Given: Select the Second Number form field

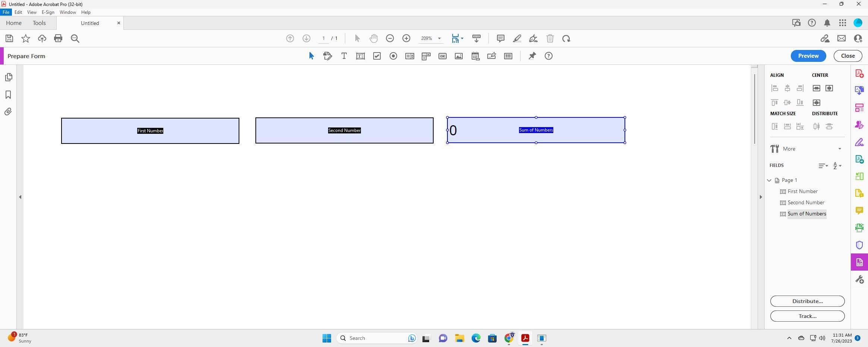Looking at the screenshot, I should (345, 130).
